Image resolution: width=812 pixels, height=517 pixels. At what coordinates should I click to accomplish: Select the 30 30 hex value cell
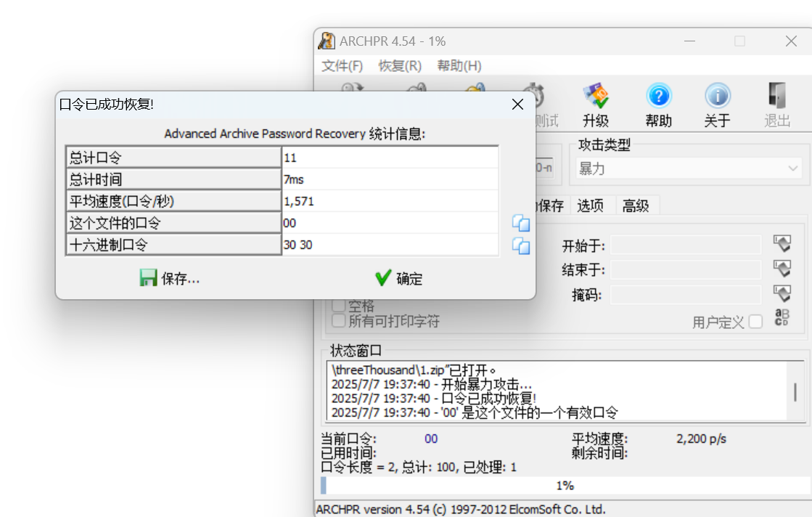[390, 245]
